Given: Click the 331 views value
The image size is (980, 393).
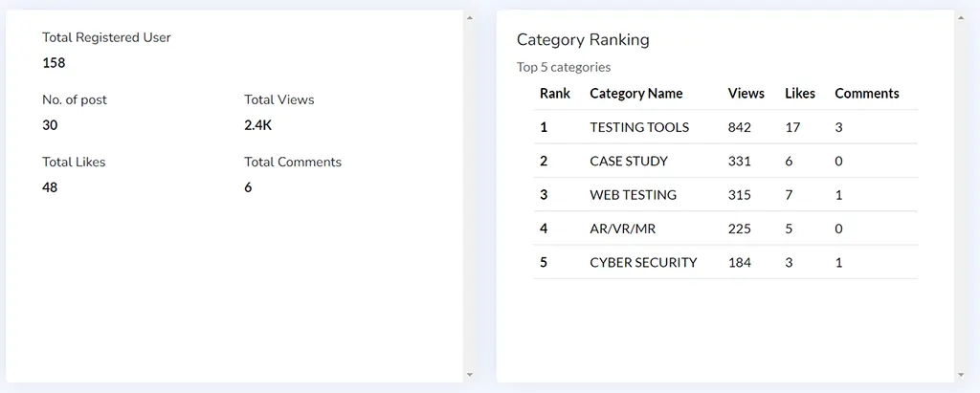Looking at the screenshot, I should [x=740, y=161].
